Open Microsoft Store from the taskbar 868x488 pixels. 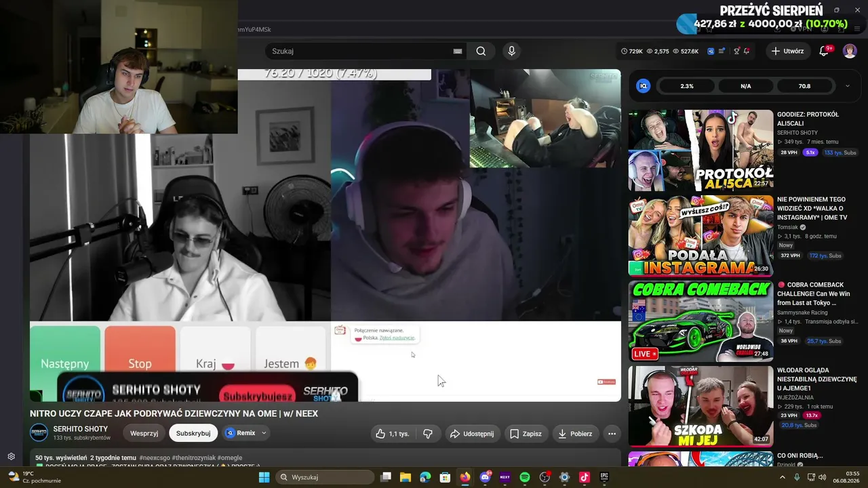(x=445, y=477)
